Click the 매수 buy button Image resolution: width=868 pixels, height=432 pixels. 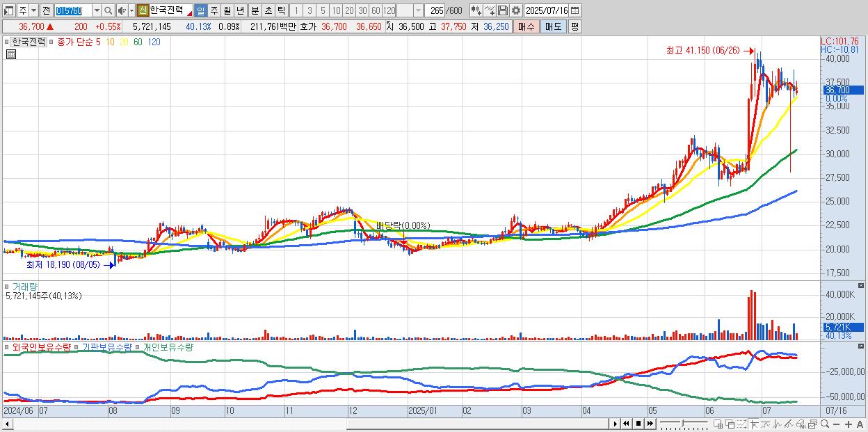[526, 26]
